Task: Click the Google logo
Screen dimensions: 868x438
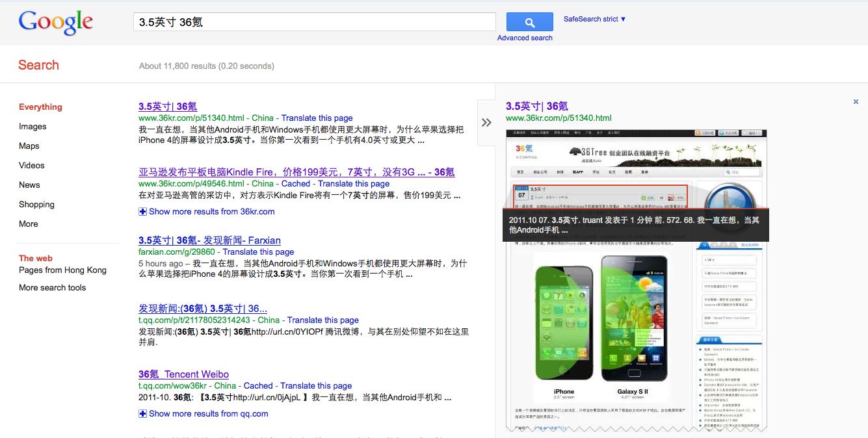Action: point(56,22)
